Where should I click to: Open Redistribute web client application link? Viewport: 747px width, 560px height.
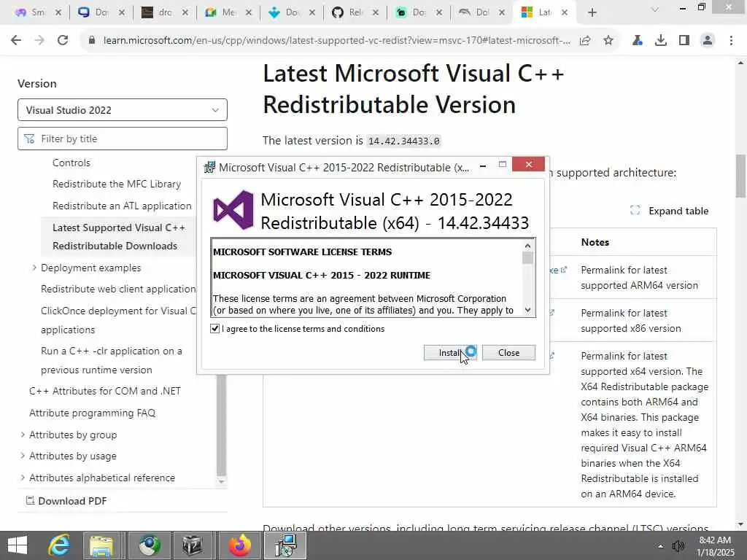(118, 289)
